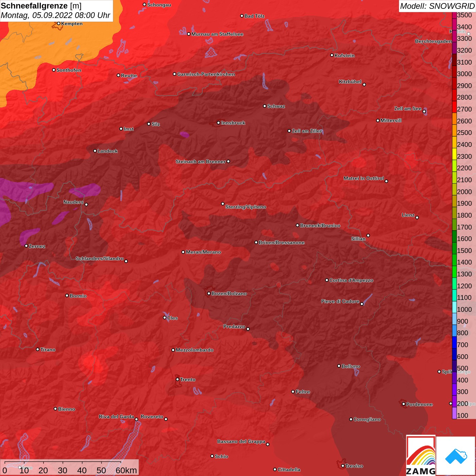Click the Mezzolombardo label
Screen dimensions: 476x476
(194, 350)
